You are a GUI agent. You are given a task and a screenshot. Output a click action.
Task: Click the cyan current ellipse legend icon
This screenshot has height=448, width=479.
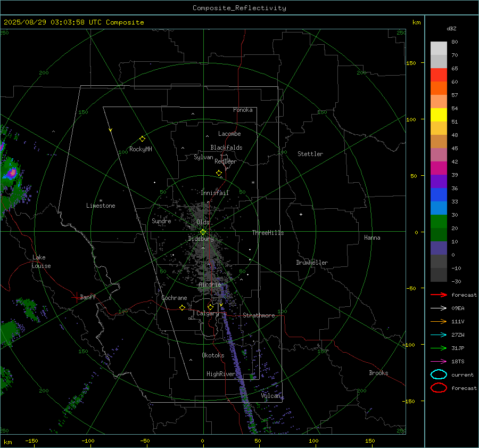[x=439, y=374]
